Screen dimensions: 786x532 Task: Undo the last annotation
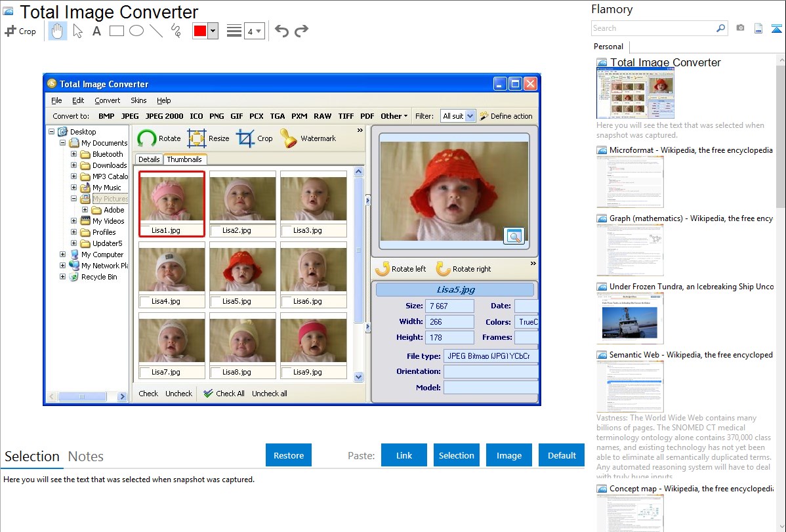[x=281, y=31]
